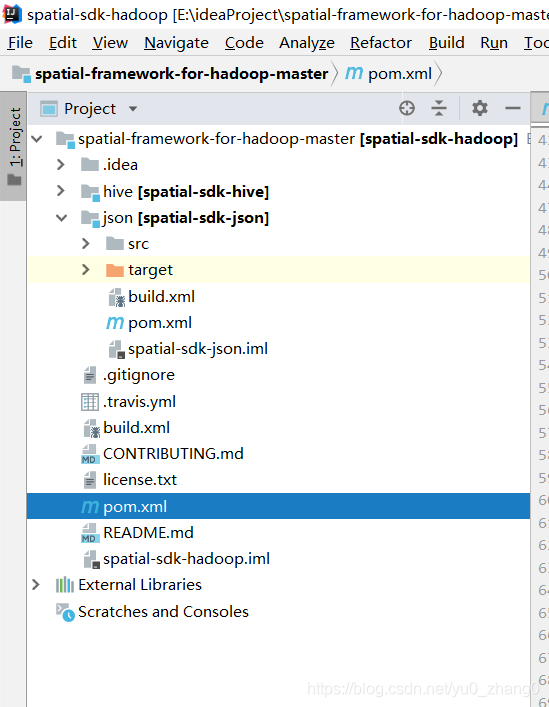Click the spatial-sdk-hadoop.iml file icon
This screenshot has width=549, height=707.
92,560
